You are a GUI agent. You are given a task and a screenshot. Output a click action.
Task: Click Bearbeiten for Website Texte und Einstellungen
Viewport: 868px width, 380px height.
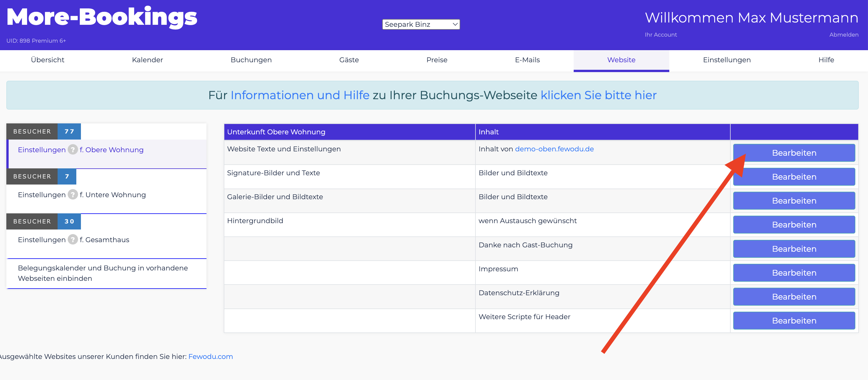[794, 153]
